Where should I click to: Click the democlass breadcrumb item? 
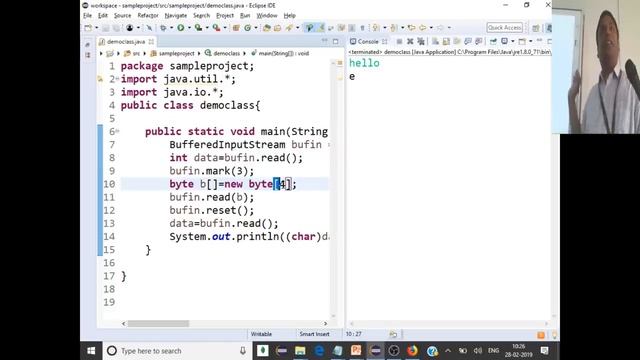click(x=223, y=53)
